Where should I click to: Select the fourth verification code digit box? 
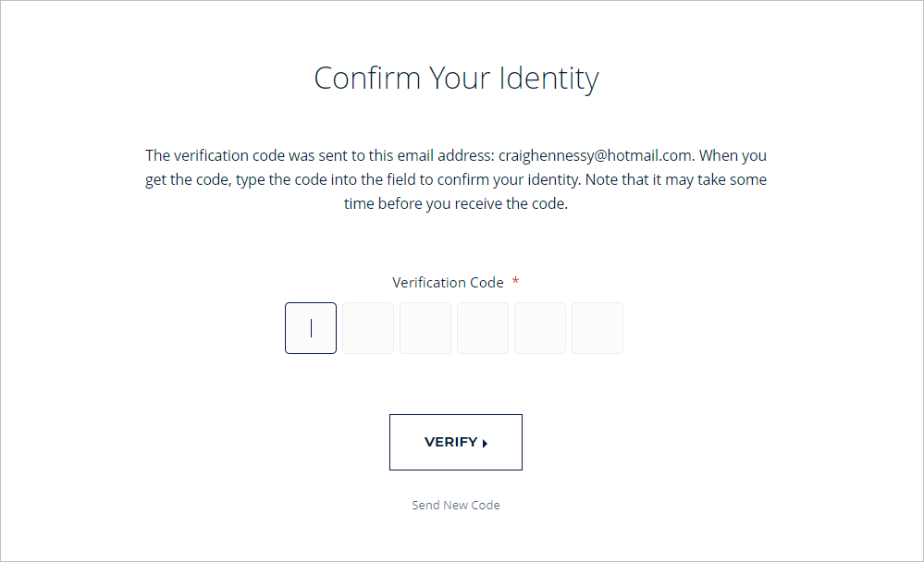click(483, 328)
